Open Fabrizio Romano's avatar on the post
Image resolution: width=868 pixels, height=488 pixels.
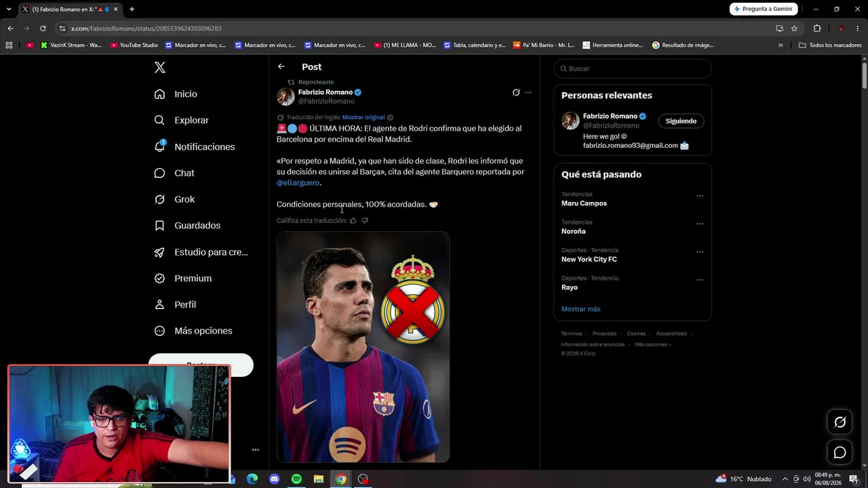(285, 96)
